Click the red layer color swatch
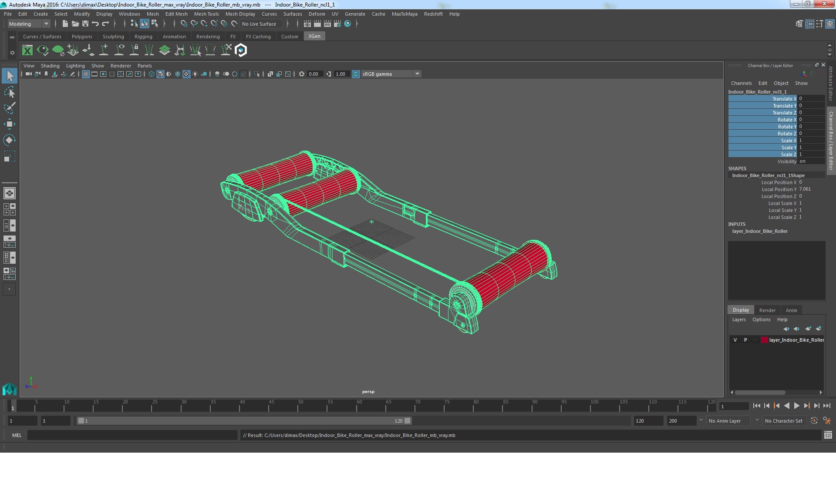 (764, 340)
